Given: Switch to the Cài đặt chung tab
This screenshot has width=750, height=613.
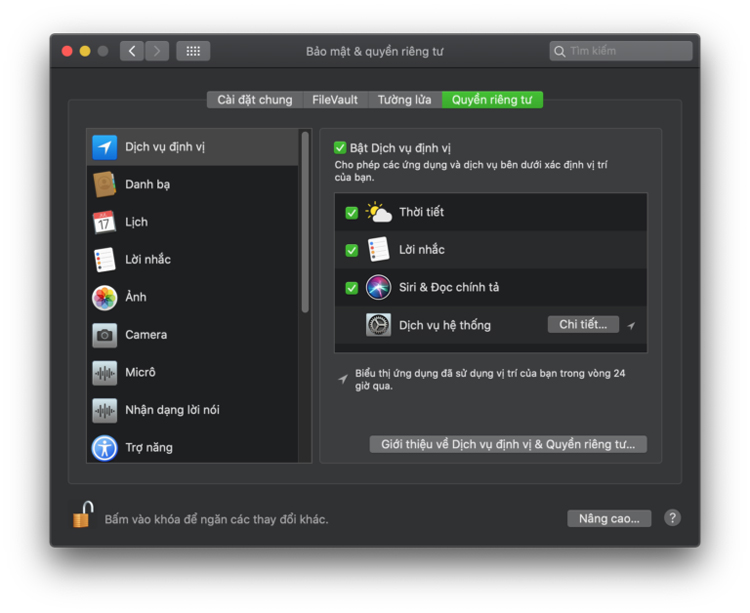Looking at the screenshot, I should pyautogui.click(x=255, y=100).
